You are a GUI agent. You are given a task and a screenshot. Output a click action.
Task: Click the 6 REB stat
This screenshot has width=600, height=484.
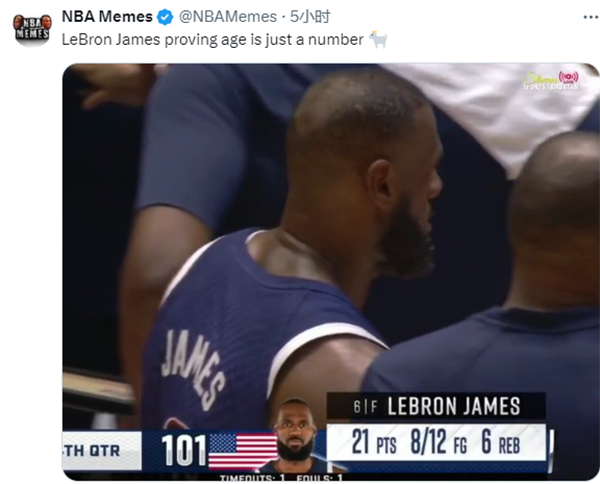(x=501, y=442)
